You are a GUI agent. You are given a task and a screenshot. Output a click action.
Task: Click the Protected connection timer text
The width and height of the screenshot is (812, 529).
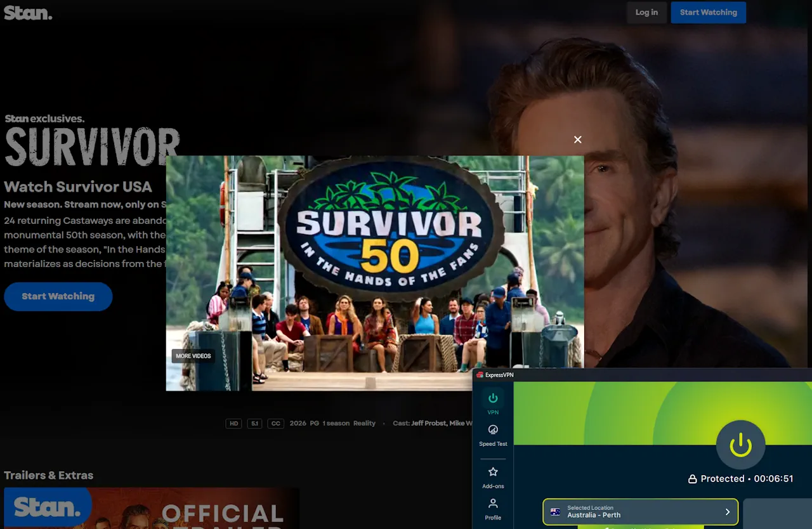click(x=747, y=479)
